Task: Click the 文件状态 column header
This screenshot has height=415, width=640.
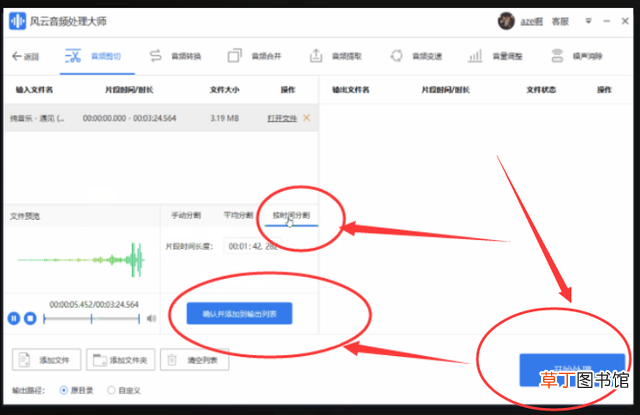Action: [x=541, y=90]
